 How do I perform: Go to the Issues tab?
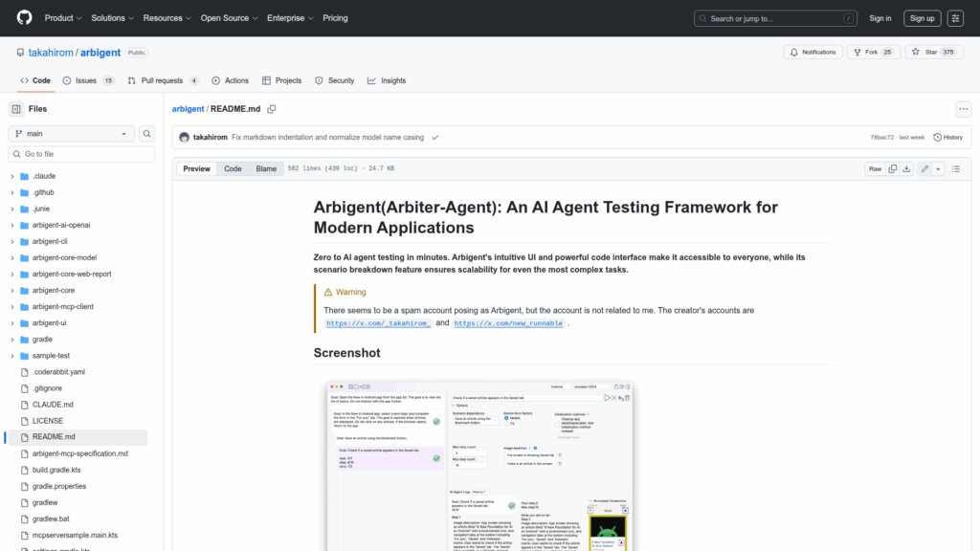(87, 81)
